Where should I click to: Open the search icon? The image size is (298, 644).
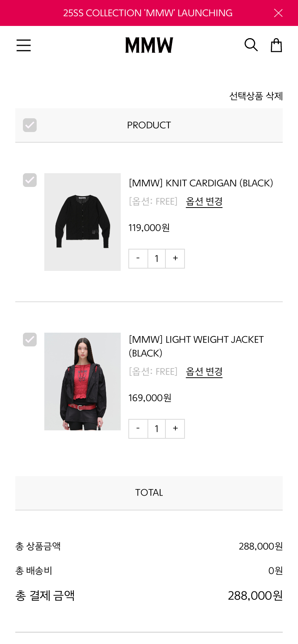point(251,45)
